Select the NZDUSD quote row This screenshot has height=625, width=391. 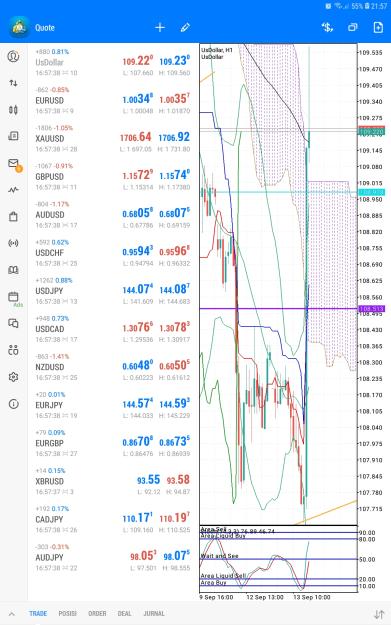tap(113, 367)
